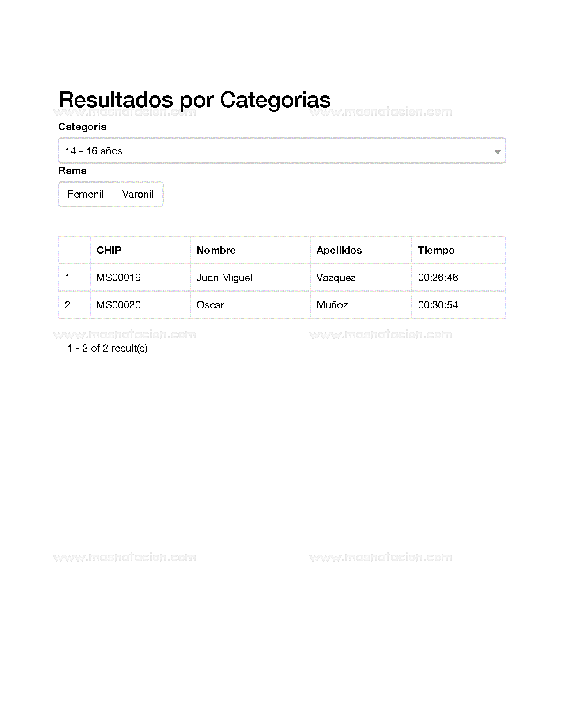Screen dimensions: 563x728
Task: Click the name Oscar
Action: [x=210, y=305]
